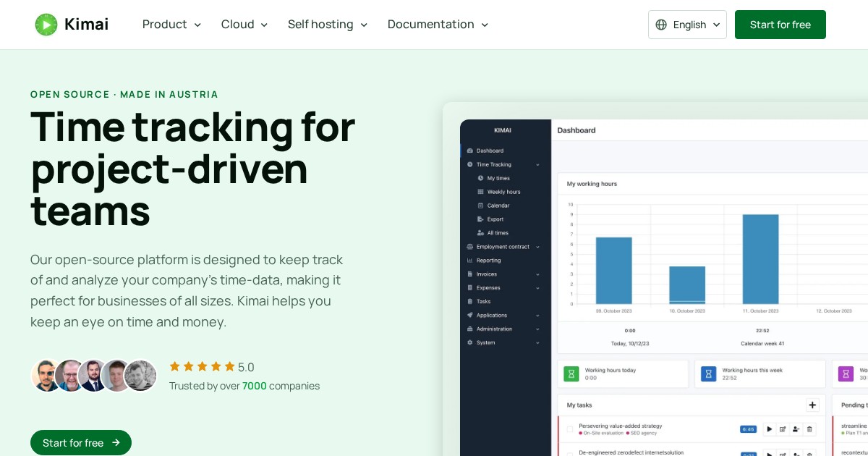Screen dimensions: 868x456
Task: Open the Cloud menu
Action: click(x=244, y=25)
